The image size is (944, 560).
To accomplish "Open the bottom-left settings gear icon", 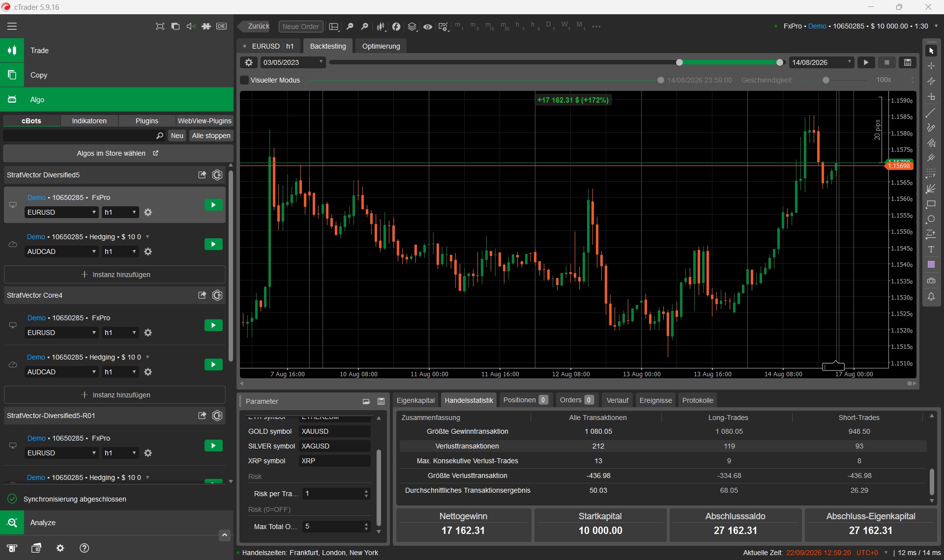I will (x=60, y=548).
